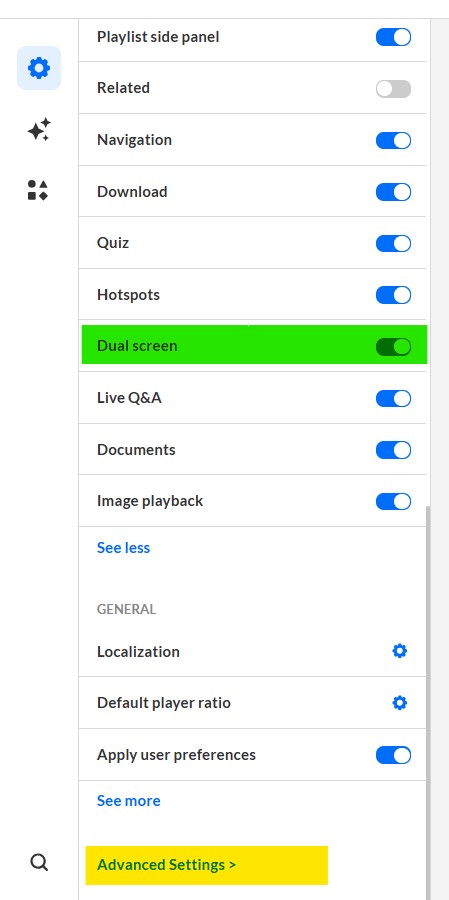
Task: Toggle Apply user preferences switch
Action: (x=393, y=755)
